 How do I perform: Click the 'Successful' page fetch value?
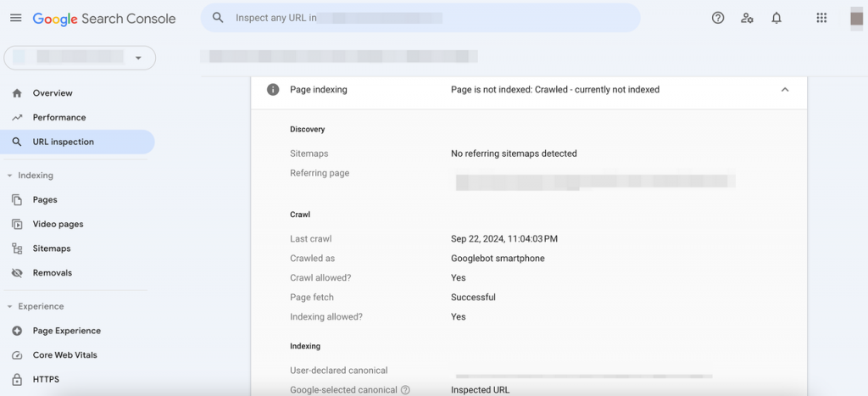(473, 298)
